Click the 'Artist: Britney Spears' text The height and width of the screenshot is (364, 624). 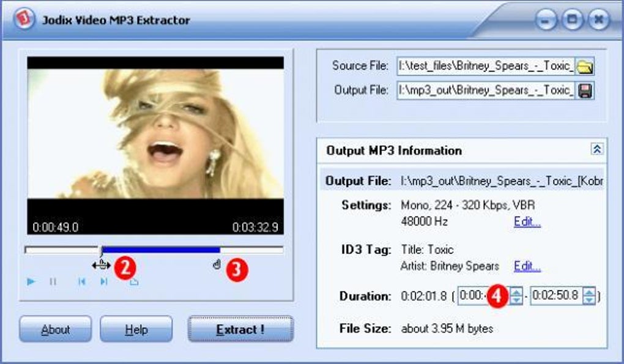click(x=450, y=266)
